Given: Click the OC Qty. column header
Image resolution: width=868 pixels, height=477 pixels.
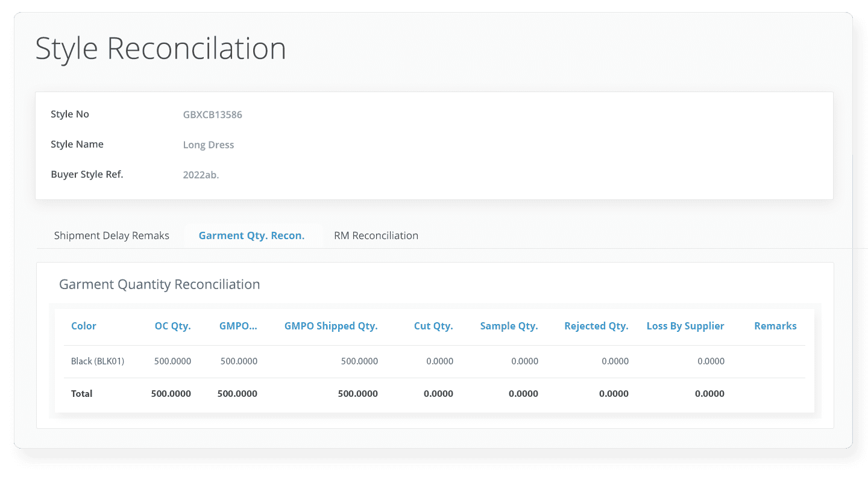Looking at the screenshot, I should 172,326.
